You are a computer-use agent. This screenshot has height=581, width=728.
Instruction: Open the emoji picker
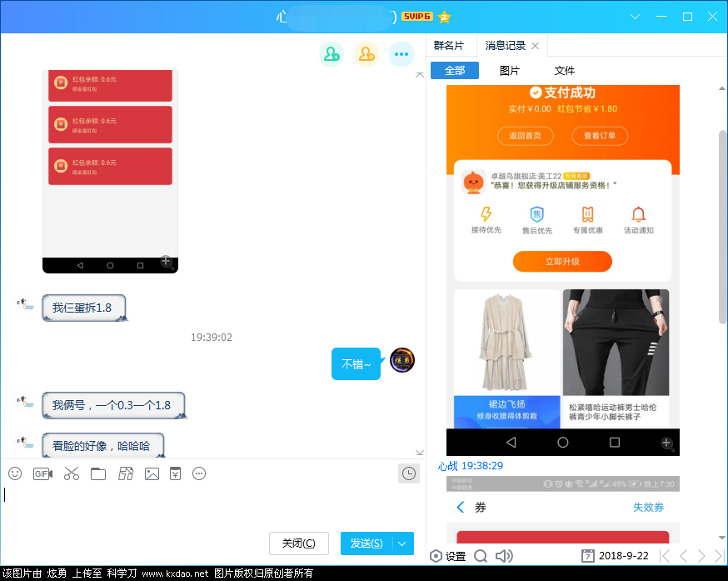pyautogui.click(x=14, y=473)
